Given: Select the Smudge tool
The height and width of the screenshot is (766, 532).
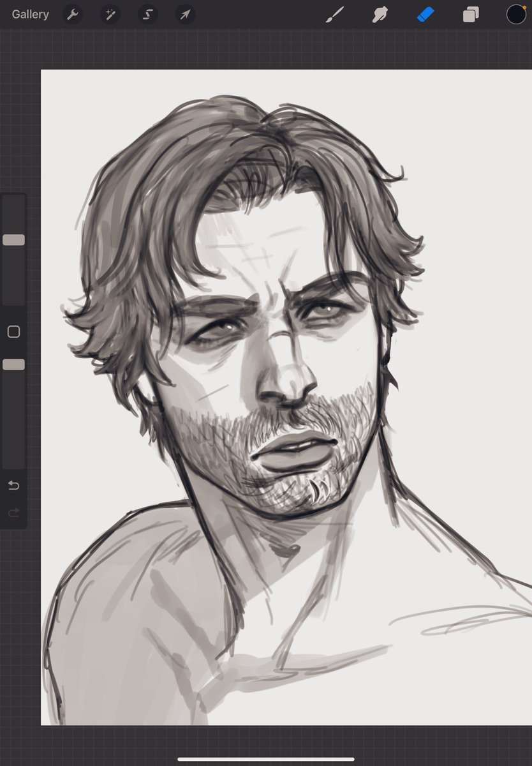Looking at the screenshot, I should [x=380, y=14].
